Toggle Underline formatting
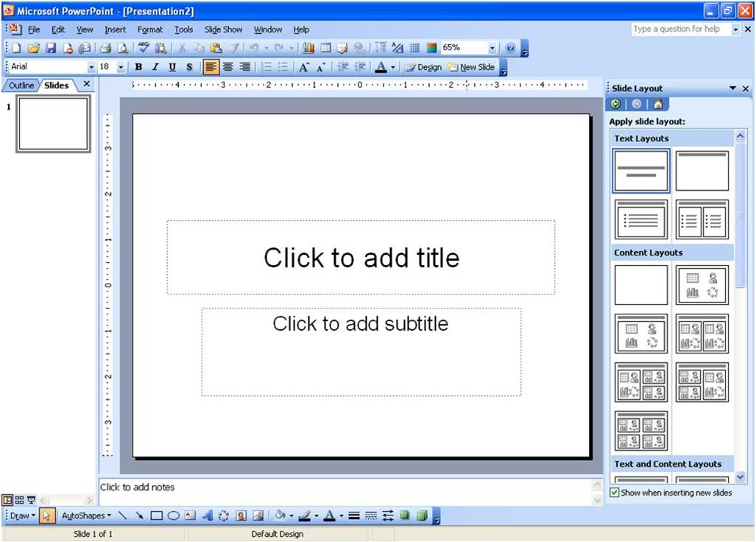The image size is (756, 542). pos(172,67)
